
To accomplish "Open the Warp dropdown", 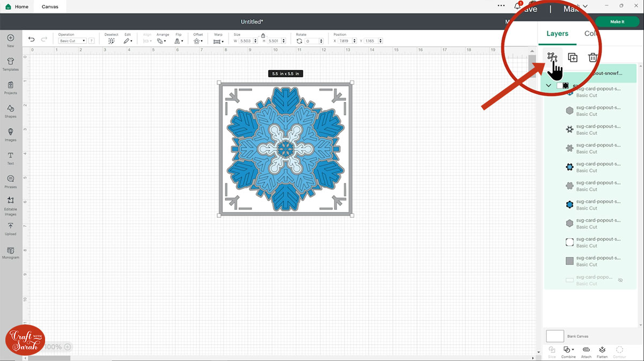I will [x=218, y=41].
